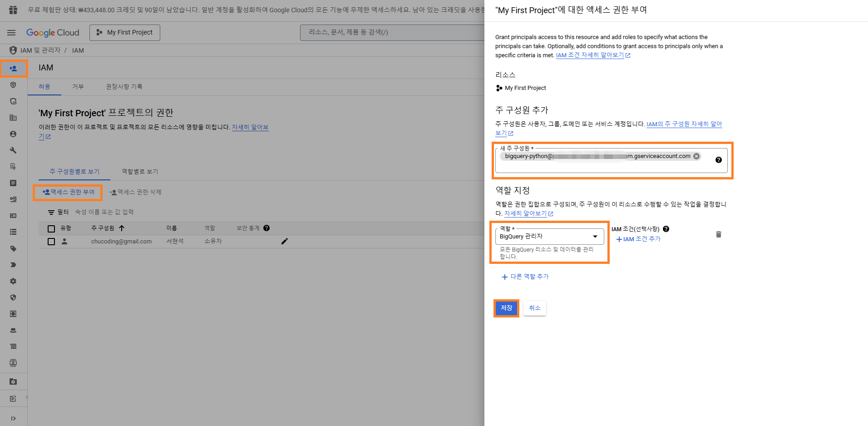Screen dimensions: 868x426
Task: Click + IAM 조건 추가 link
Action: [638, 239]
